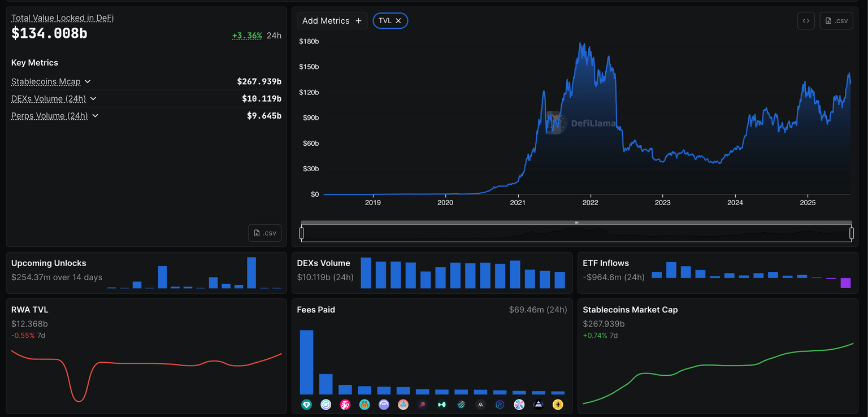Click the purple bar in ETF Inflows

[845, 283]
